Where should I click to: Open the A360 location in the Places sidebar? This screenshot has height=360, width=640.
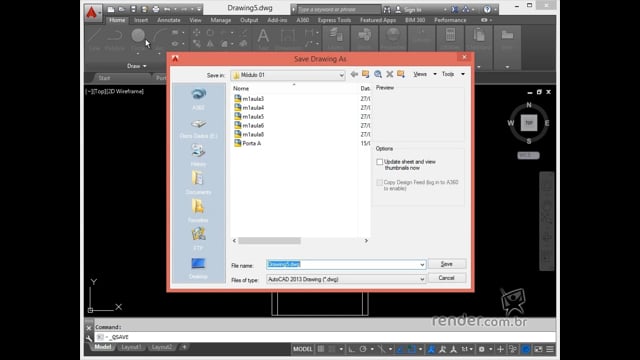click(x=198, y=99)
